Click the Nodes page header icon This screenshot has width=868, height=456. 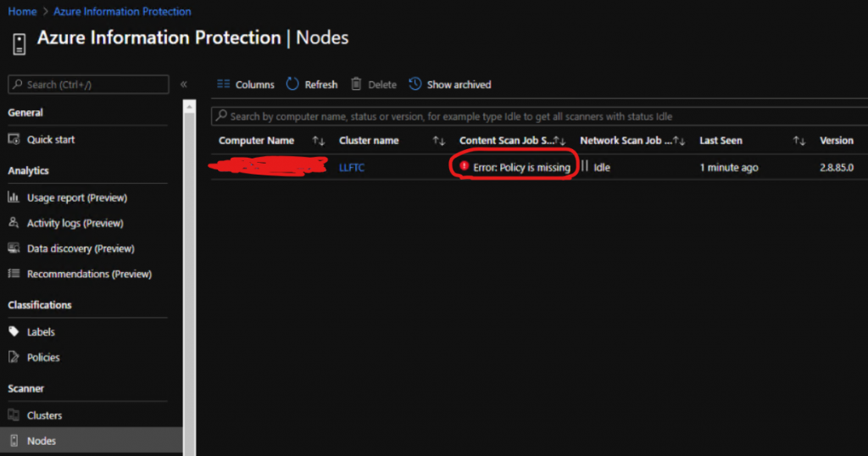click(19, 44)
